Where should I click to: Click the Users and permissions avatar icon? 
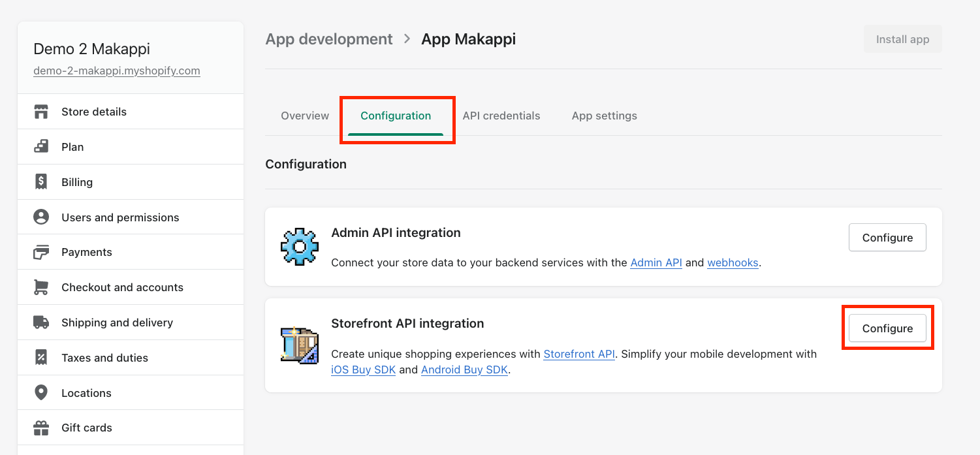tap(41, 217)
